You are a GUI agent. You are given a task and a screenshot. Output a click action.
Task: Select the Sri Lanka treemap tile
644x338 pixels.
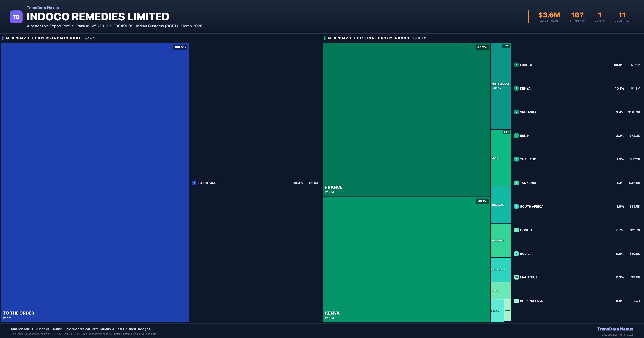[x=501, y=86]
